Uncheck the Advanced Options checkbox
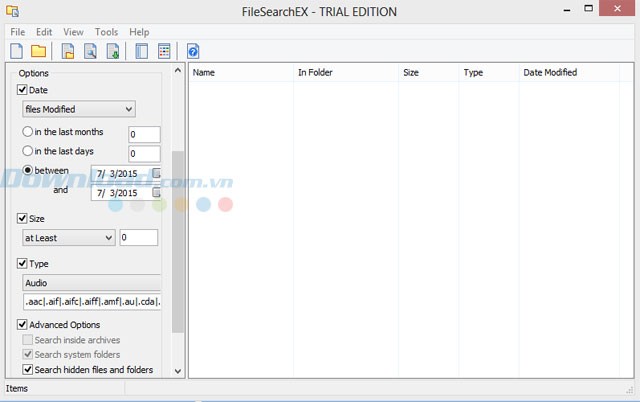The height and width of the screenshot is (402, 640). pos(22,324)
